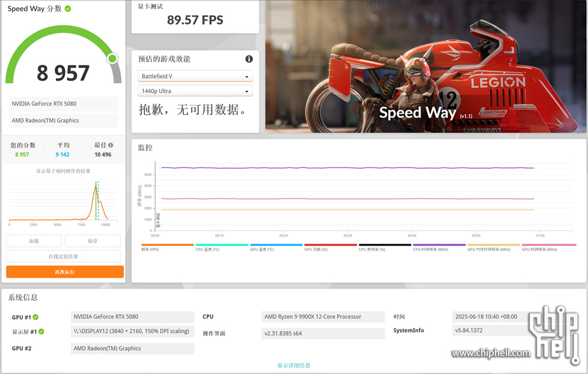
Task: Toggle the orange 帧率 (FPS) legend swatch
Action: pos(167,245)
